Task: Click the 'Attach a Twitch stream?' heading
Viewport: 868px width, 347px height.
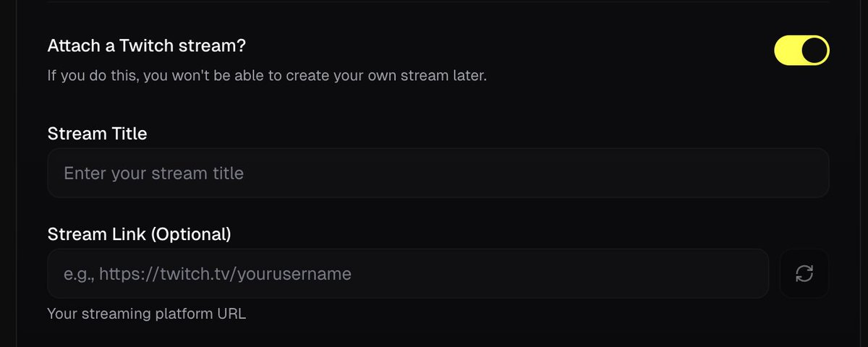Action: 146,46
